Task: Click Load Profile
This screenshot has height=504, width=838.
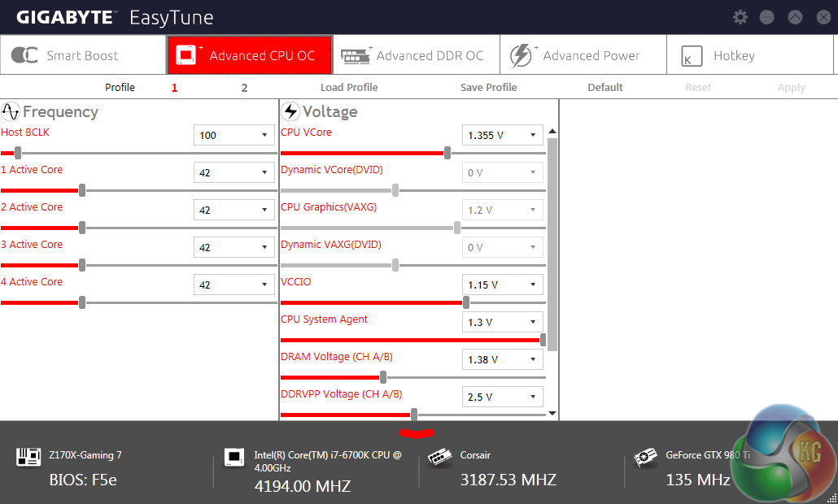Action: tap(349, 88)
